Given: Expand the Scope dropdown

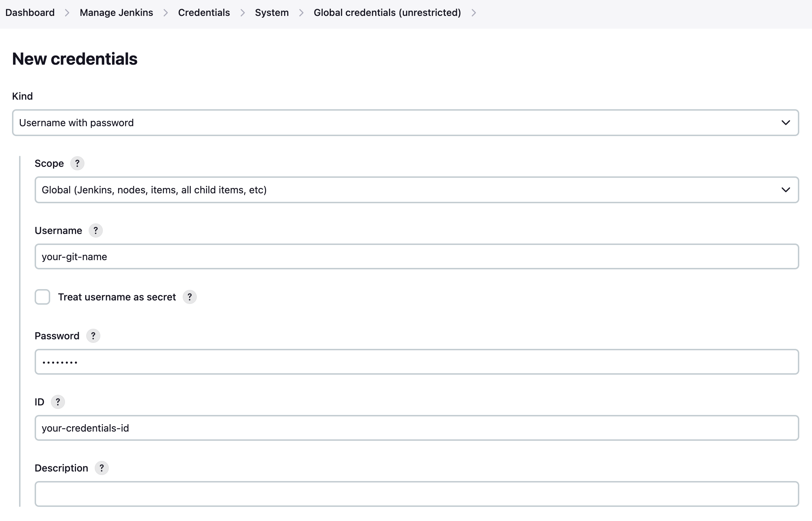Looking at the screenshot, I should pyautogui.click(x=417, y=190).
